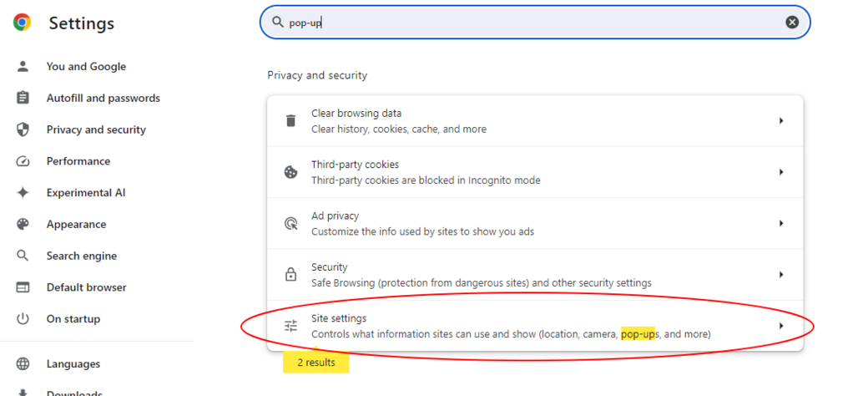
Task: Click the Privacy and security shield icon
Action: coord(23,129)
